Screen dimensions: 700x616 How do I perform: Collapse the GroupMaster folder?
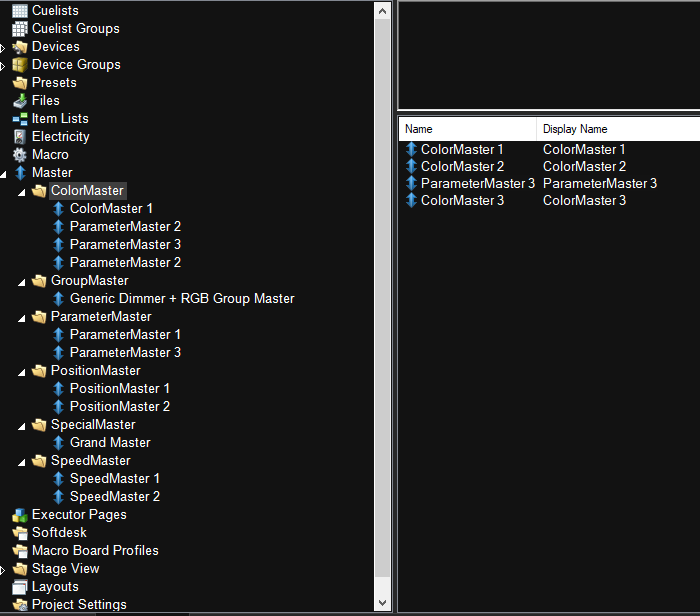tap(22, 281)
